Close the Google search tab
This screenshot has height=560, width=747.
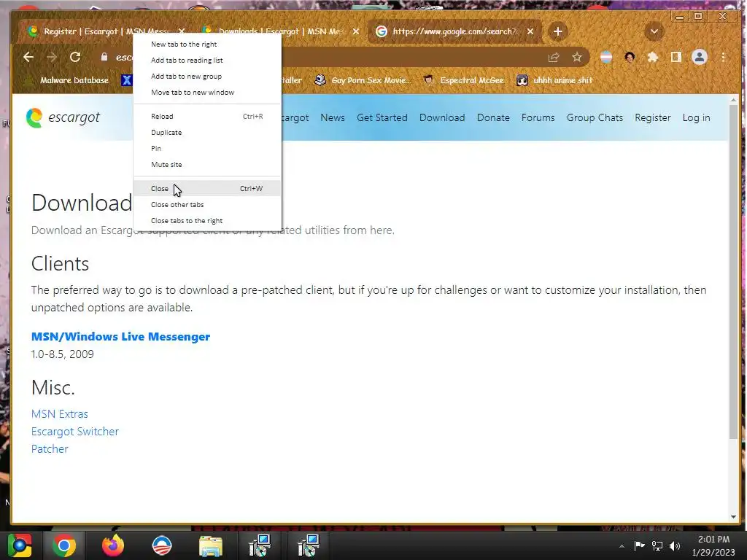530,31
